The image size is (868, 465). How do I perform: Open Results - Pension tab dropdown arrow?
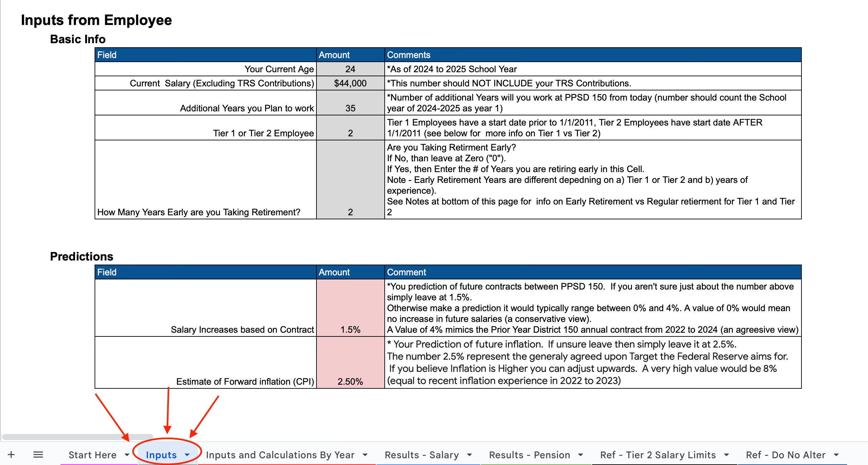coord(580,455)
